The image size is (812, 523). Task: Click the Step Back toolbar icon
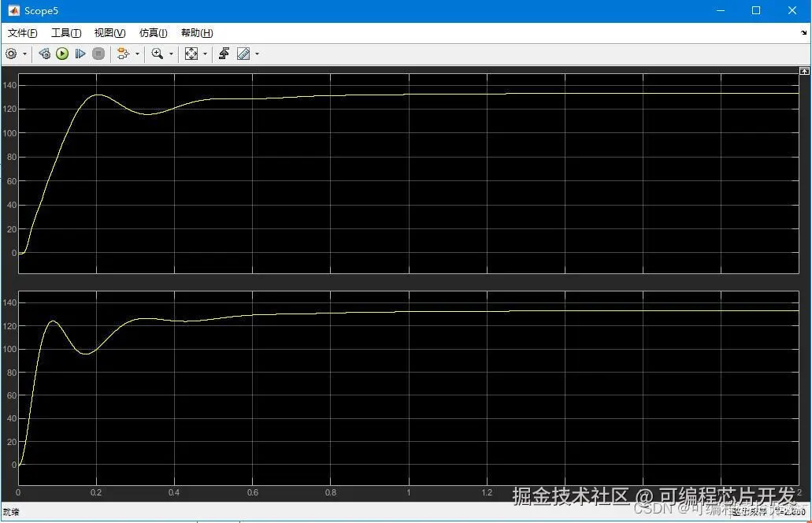[45, 54]
